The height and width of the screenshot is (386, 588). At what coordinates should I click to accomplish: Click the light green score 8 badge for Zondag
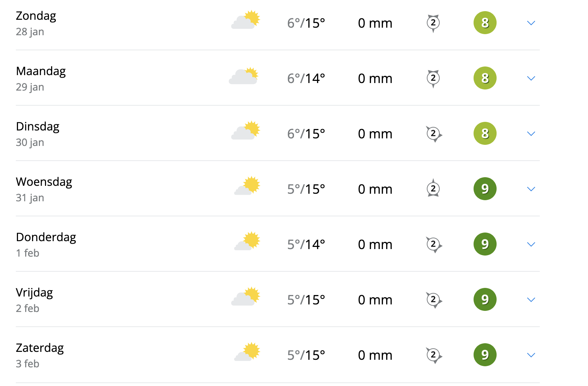[485, 23]
